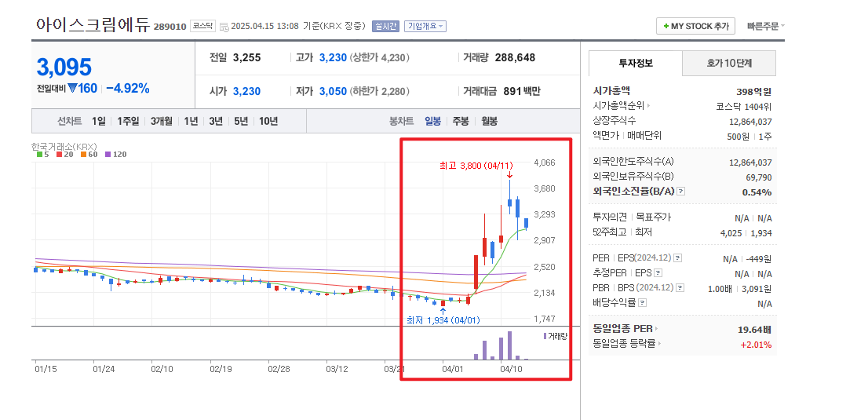
Task: Click the 거래량 volume legend label
Action: click(x=556, y=336)
